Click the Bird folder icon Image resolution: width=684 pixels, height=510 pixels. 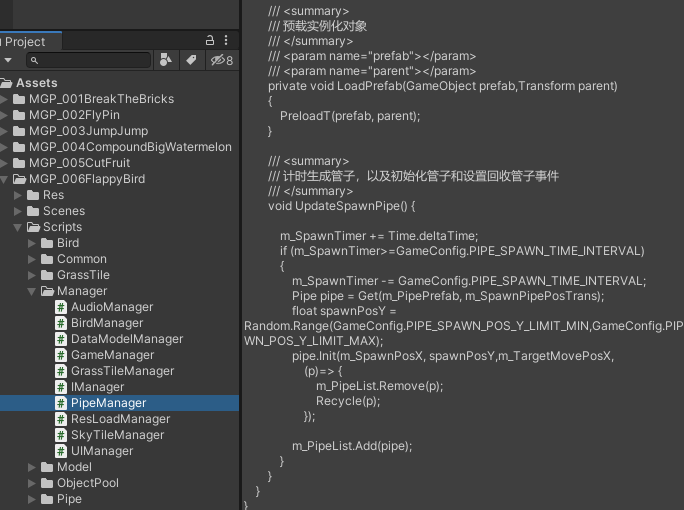point(47,243)
